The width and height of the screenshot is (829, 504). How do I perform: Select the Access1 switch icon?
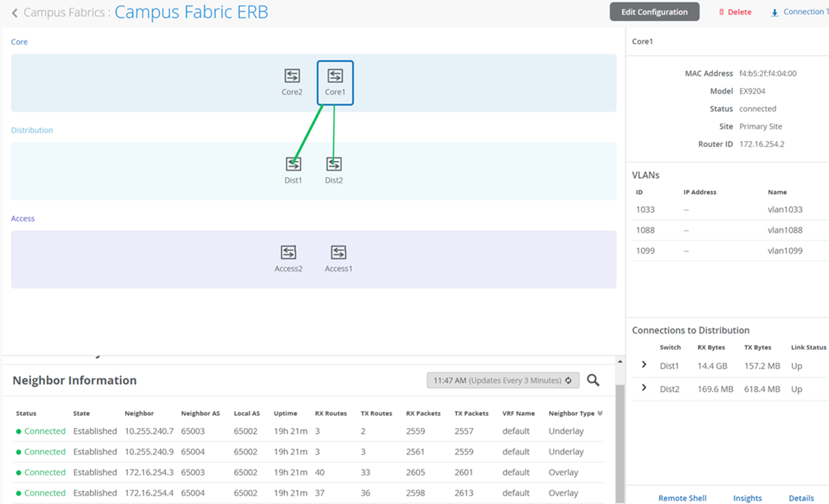pyautogui.click(x=338, y=252)
